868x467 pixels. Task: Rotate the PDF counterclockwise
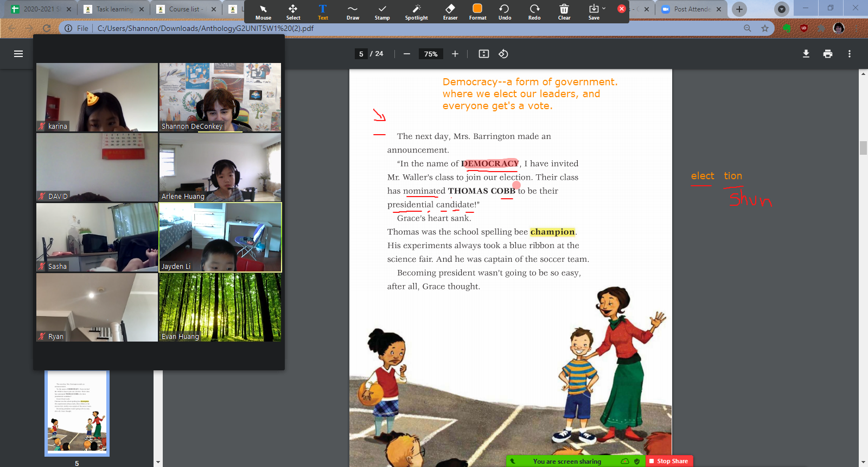click(503, 54)
